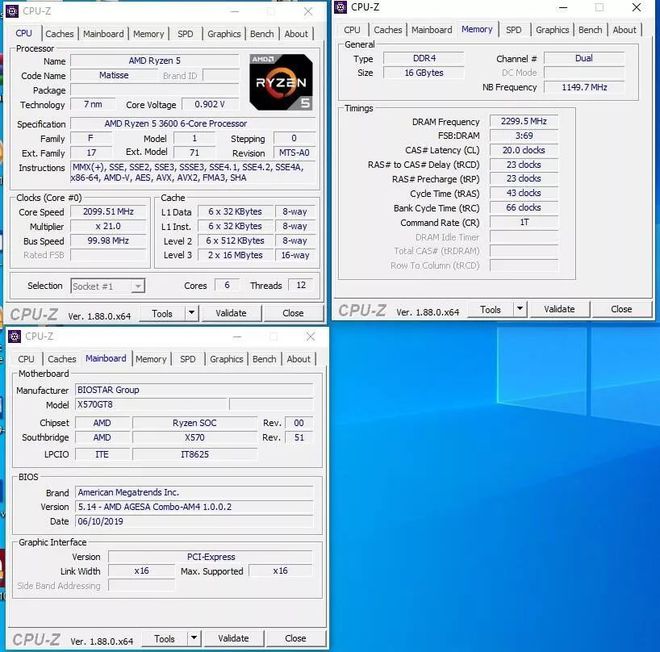Click the Tools button in the Memory window

coord(490,310)
